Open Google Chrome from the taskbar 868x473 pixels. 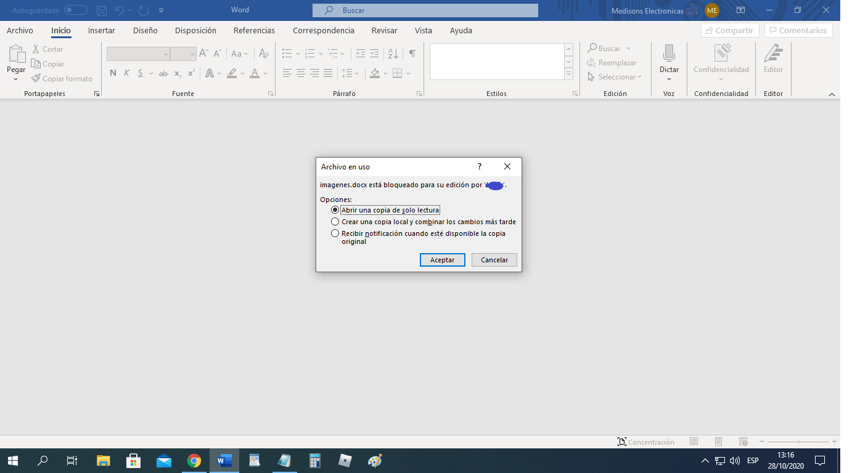[x=194, y=460]
